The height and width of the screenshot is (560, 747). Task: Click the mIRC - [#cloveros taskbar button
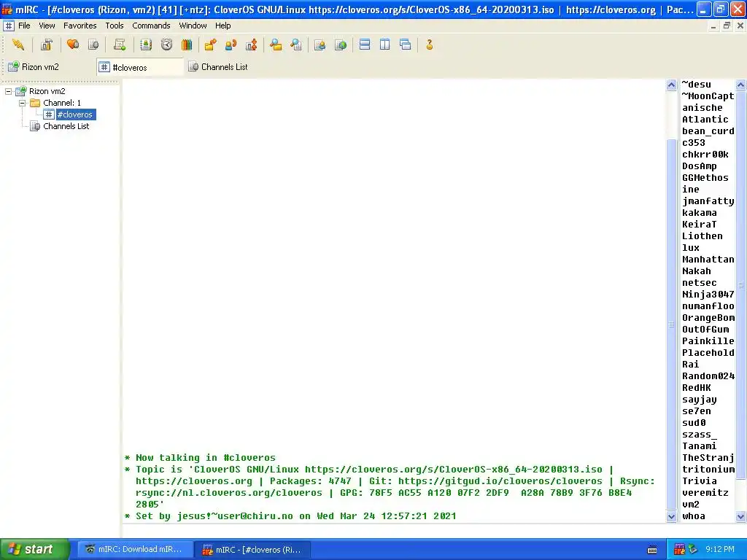coord(253,550)
